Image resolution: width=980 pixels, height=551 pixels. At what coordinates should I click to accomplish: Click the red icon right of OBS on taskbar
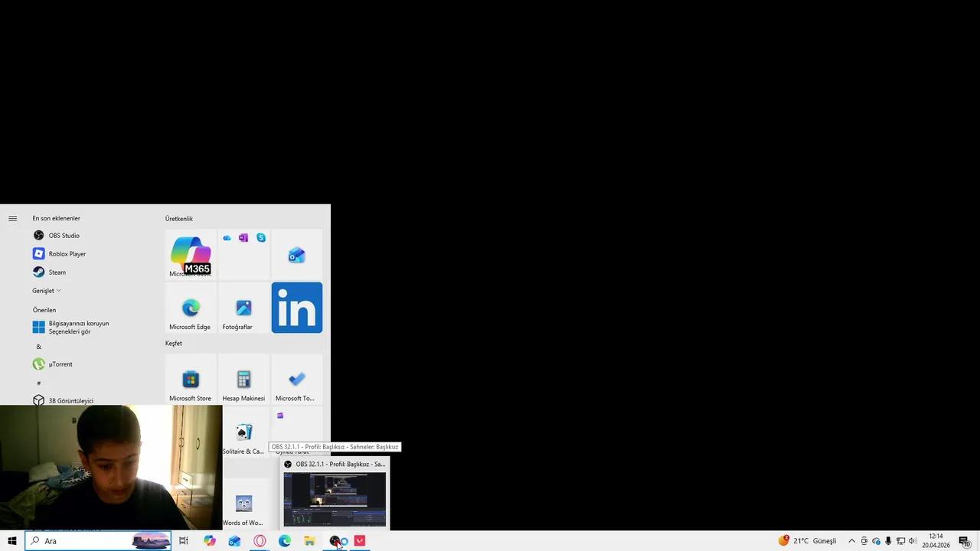[x=360, y=541]
